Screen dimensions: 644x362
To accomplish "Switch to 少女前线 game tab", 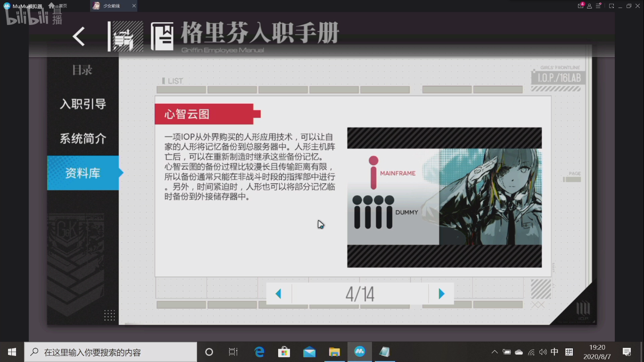I will 109,6.
